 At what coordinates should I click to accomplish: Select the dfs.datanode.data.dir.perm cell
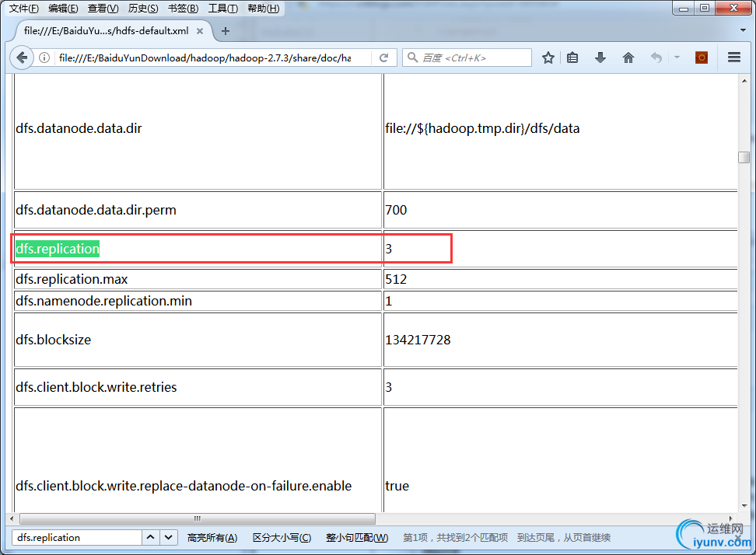coord(198,210)
